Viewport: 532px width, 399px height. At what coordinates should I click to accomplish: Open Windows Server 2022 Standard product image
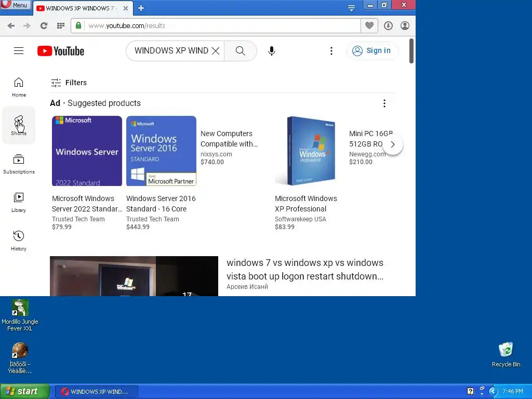[87, 151]
